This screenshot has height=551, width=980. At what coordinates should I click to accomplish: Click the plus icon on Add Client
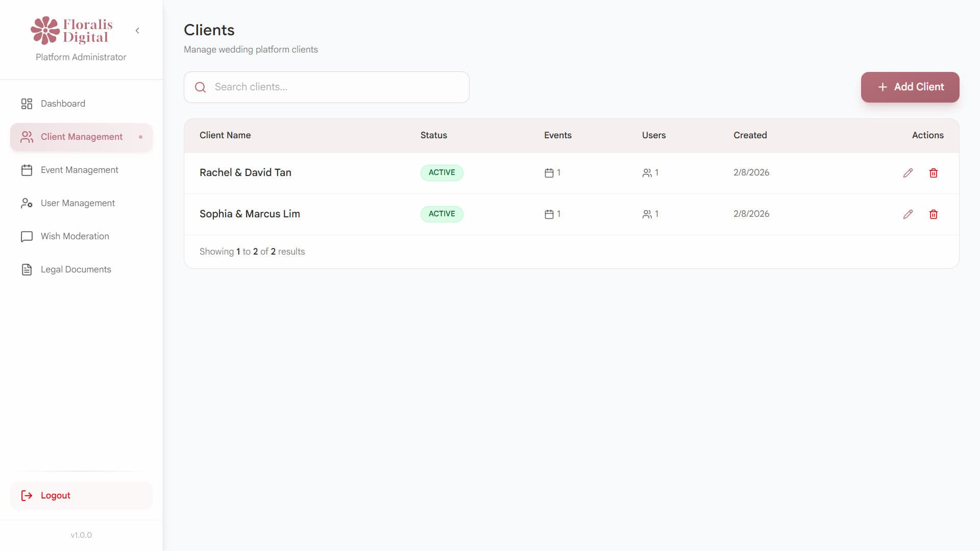tap(883, 87)
